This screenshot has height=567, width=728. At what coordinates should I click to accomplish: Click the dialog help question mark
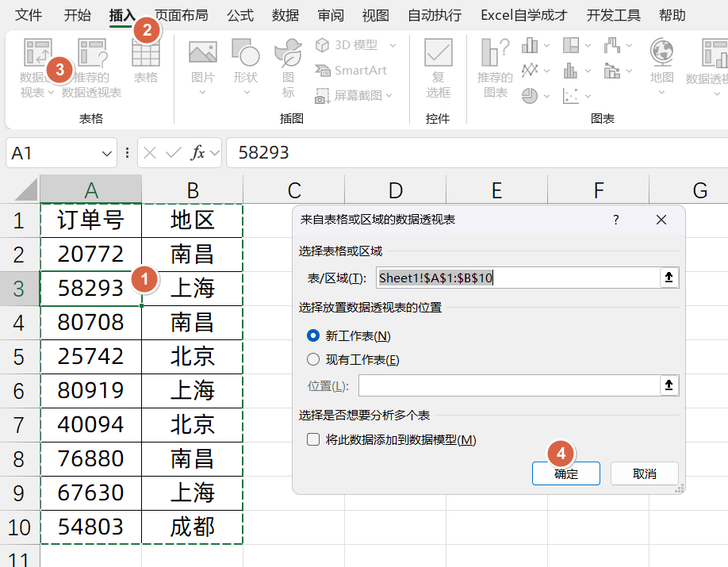tap(615, 220)
